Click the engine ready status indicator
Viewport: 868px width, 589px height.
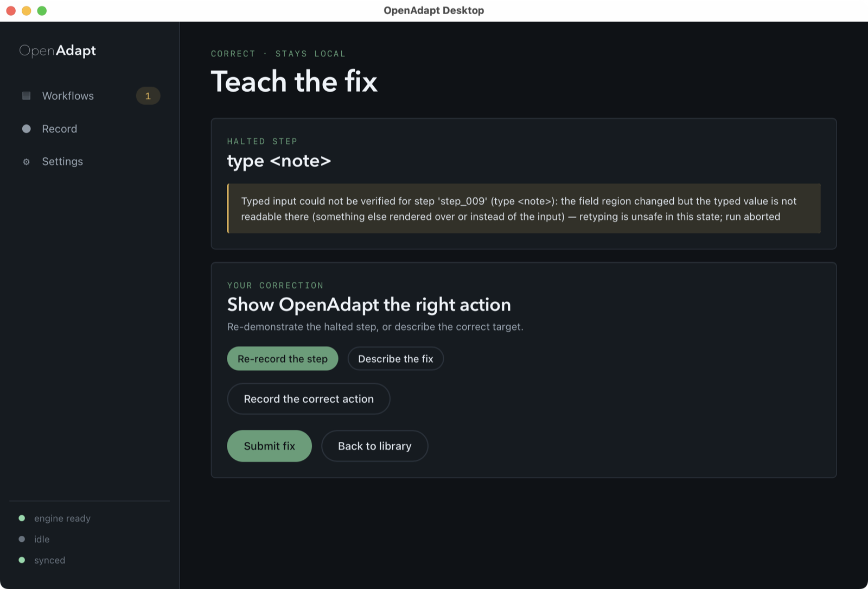22,518
